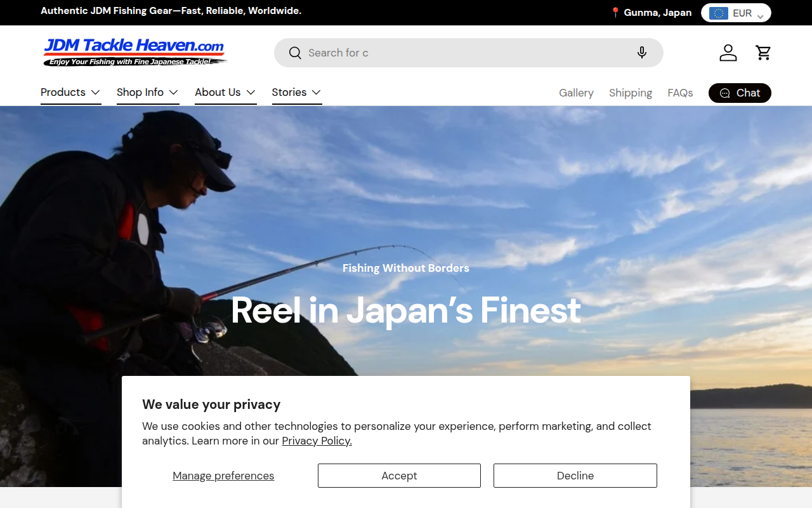
Task: Start a Chat session
Action: (740, 93)
